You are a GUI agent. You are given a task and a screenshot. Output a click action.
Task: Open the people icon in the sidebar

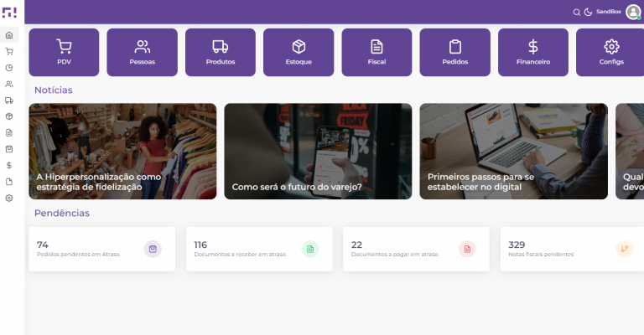9,84
